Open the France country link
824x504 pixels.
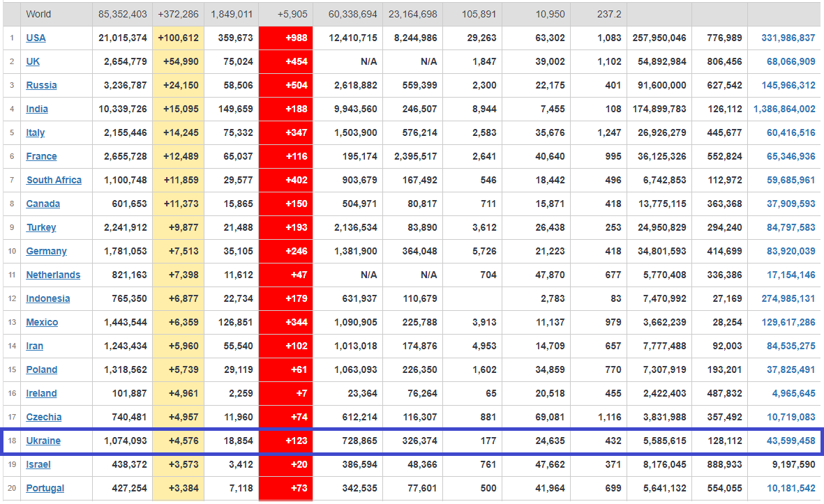[x=41, y=156]
